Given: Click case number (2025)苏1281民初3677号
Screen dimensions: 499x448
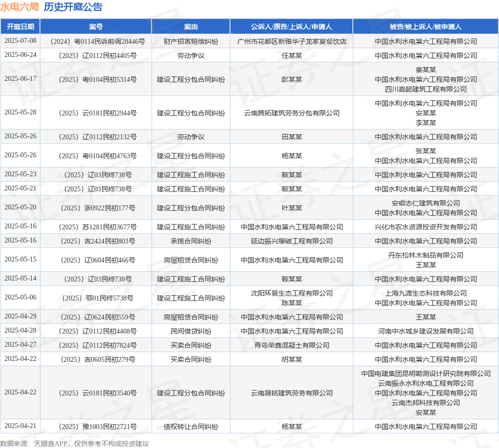Looking at the screenshot, I should pyautogui.click(x=96, y=227).
